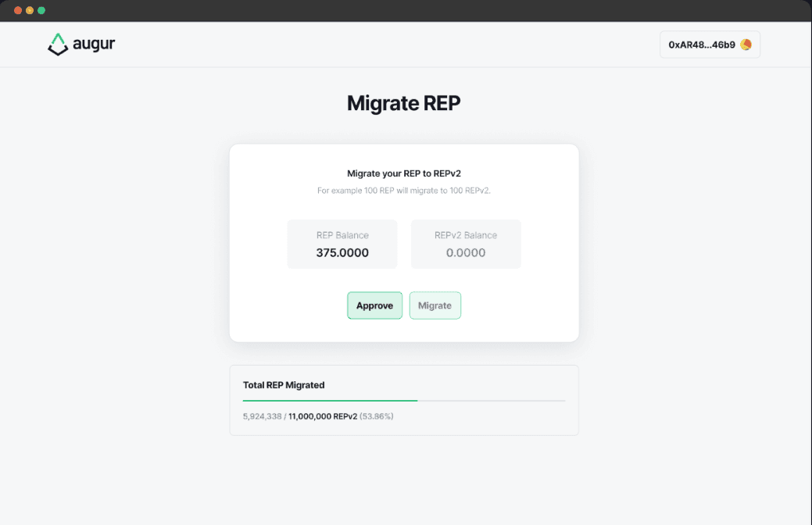The width and height of the screenshot is (812, 525).
Task: Click the 0.0000 REPv2 value
Action: (x=466, y=252)
